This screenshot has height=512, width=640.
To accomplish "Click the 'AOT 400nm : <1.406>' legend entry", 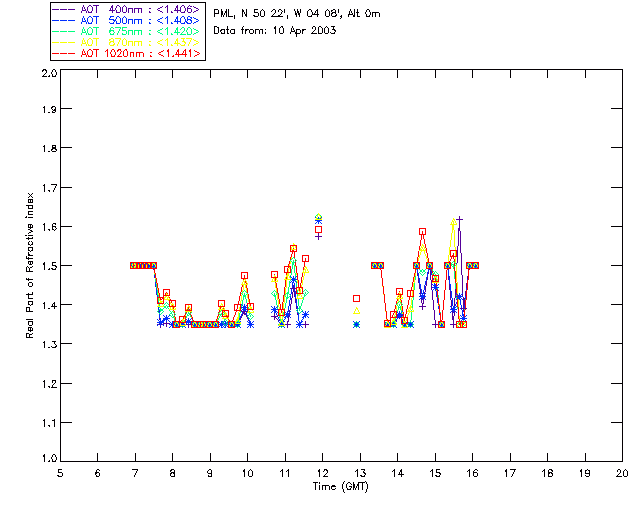I will [127, 9].
